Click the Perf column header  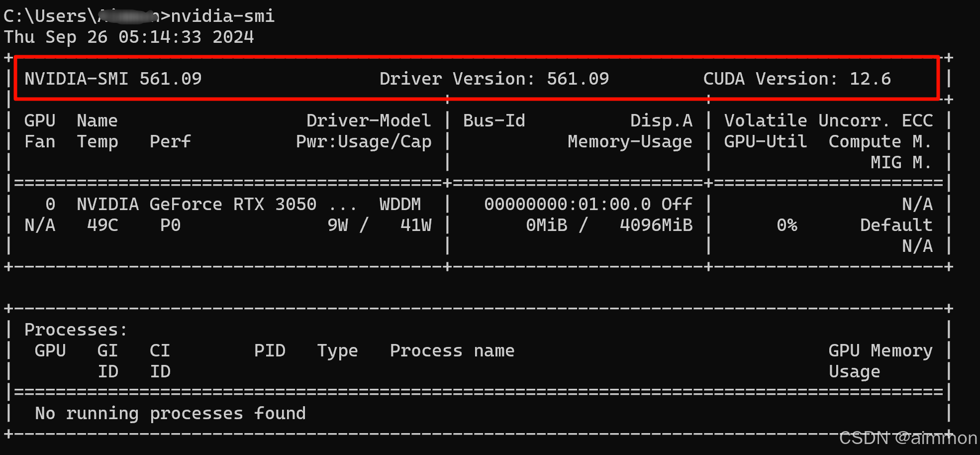[170, 141]
